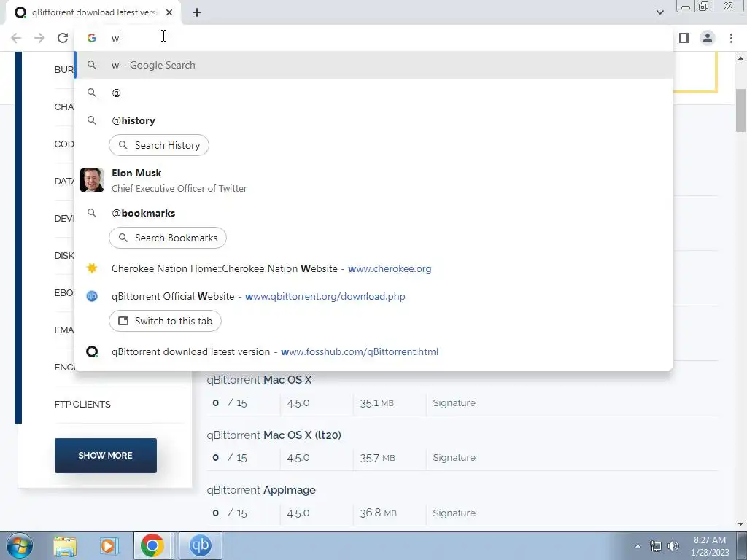This screenshot has width=747, height=560.
Task: Open File Explorer from the taskbar
Action: (x=65, y=545)
